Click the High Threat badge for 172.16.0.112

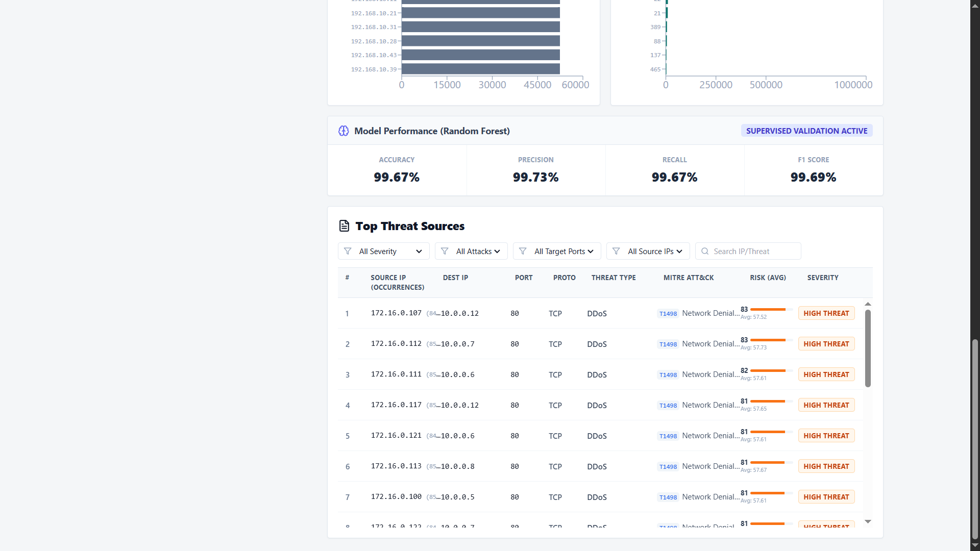click(826, 344)
